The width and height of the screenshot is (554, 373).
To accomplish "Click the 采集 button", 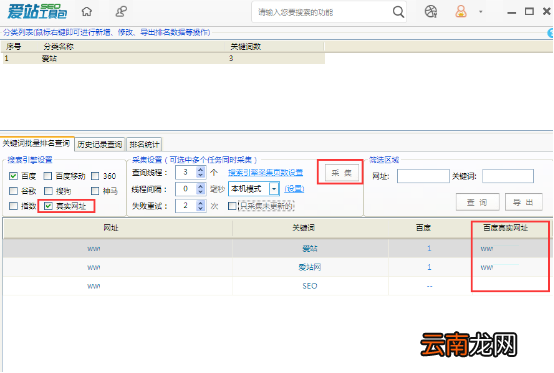I will click(342, 173).
